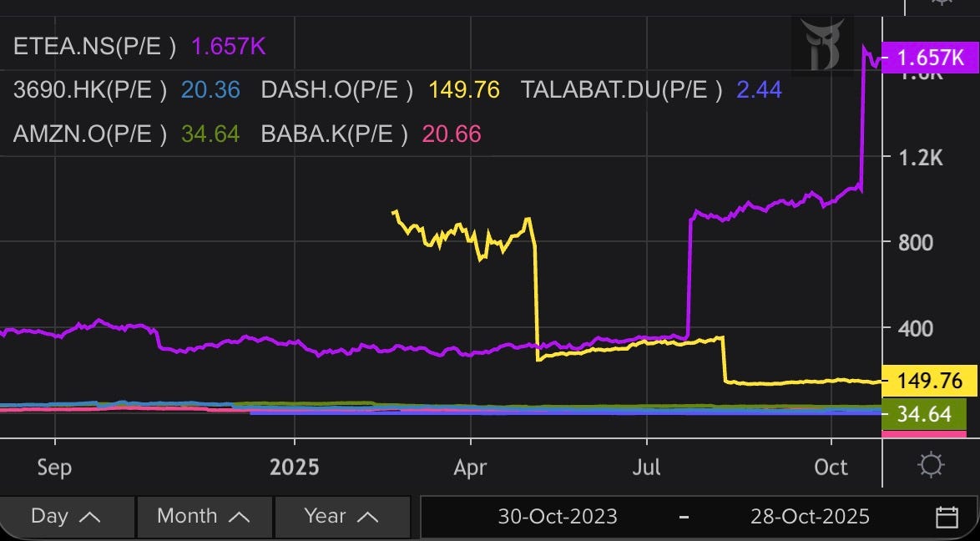The height and width of the screenshot is (541, 980).
Task: Click the 2.44 TALABAT legend value
Action: tap(760, 90)
